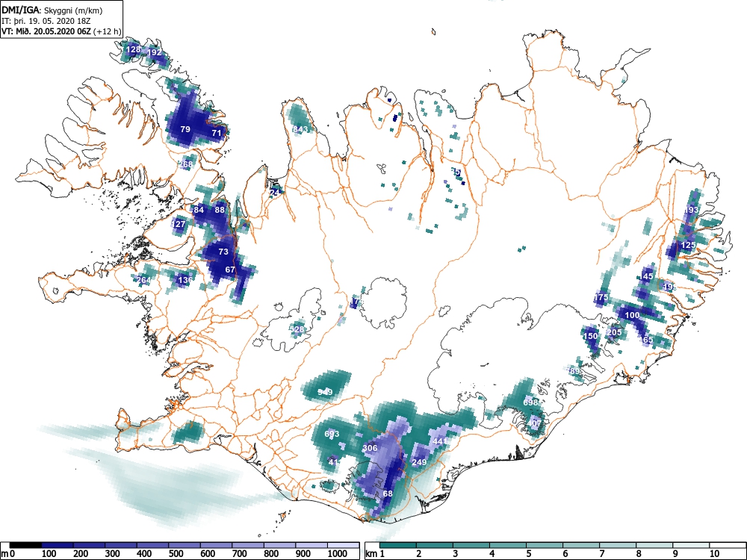Select the 'IT: þri. 19. 05. 2020 18Z' line
The width and height of the screenshot is (747, 560).
point(46,21)
